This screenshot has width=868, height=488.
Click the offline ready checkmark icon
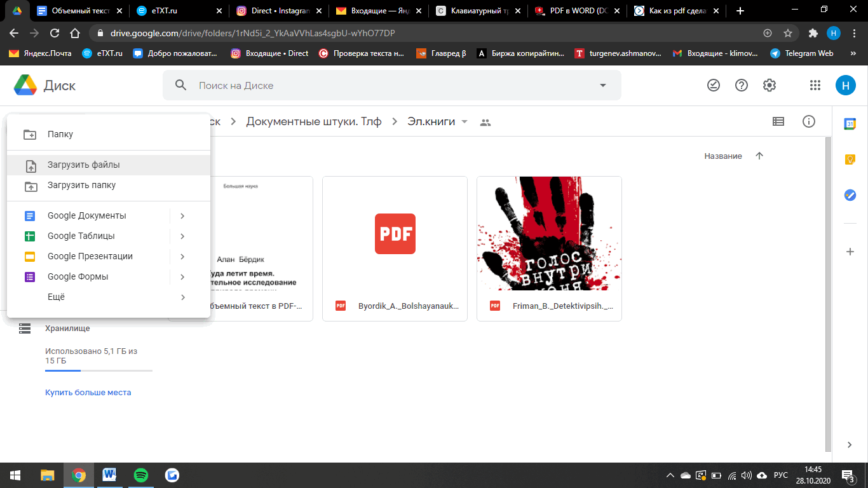pyautogui.click(x=714, y=85)
